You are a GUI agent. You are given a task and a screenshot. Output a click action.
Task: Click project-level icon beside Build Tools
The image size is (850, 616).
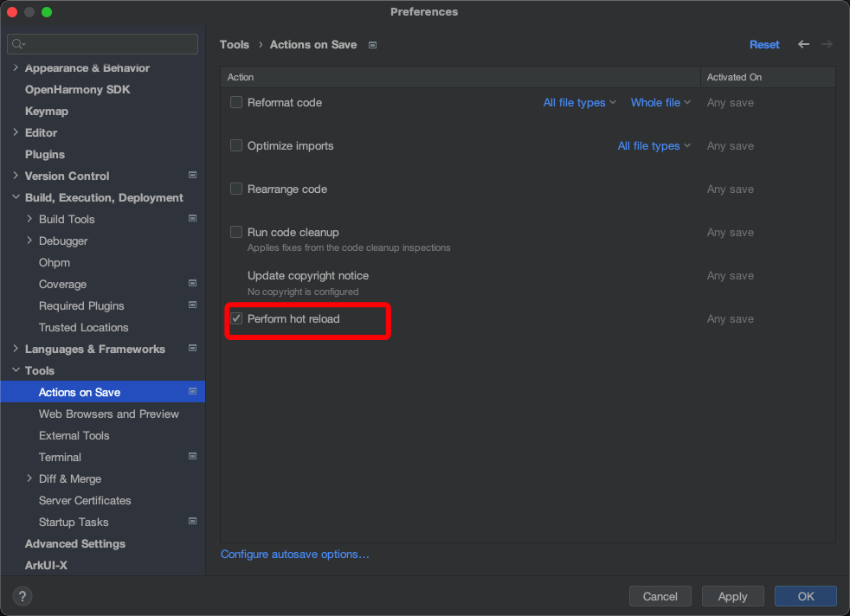pyautogui.click(x=192, y=219)
